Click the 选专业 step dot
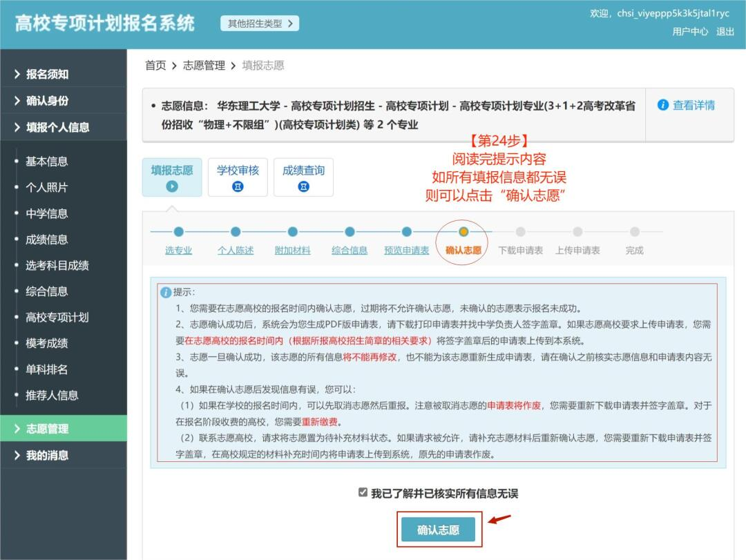The width and height of the screenshot is (746, 560). coord(178,232)
